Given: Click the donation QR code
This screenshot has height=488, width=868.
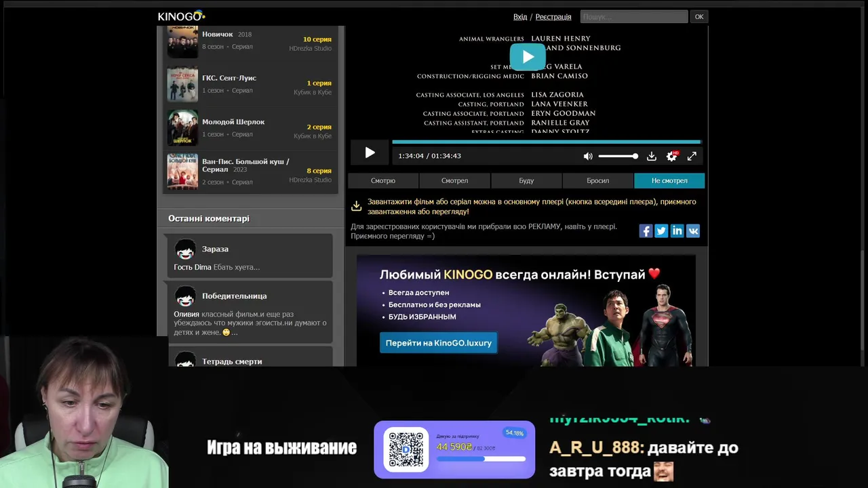Looking at the screenshot, I should coord(406,449).
